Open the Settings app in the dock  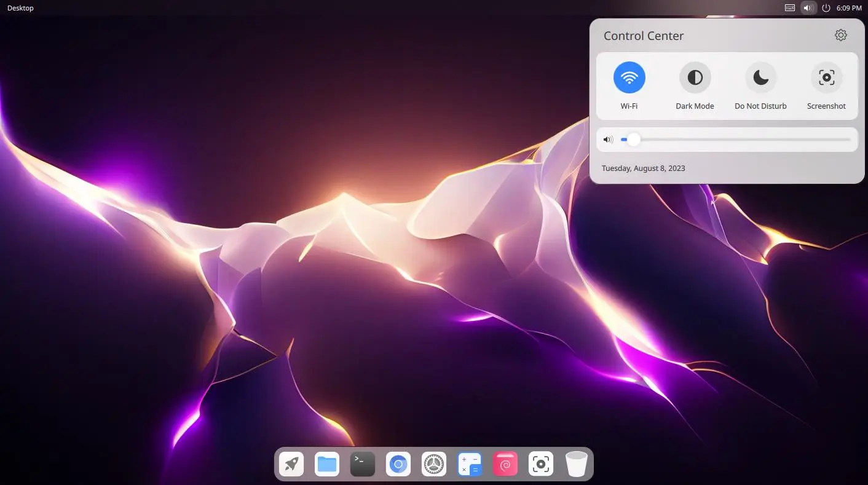click(434, 464)
